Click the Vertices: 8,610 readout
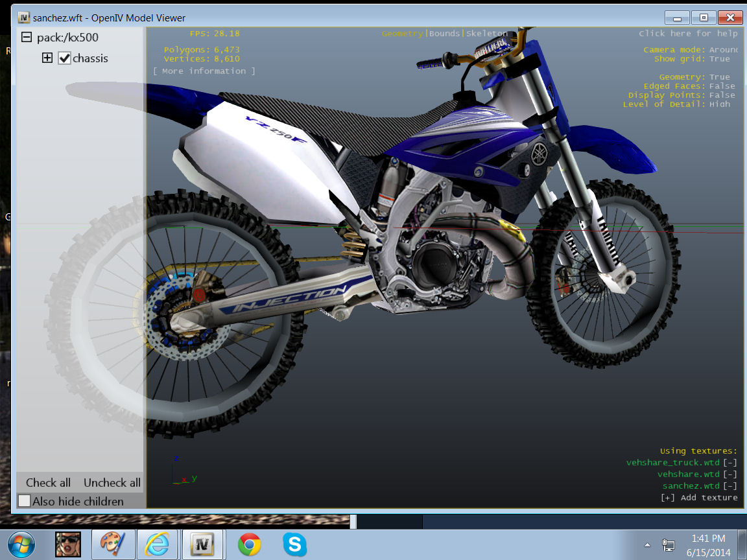This screenshot has height=560, width=747. [x=202, y=58]
